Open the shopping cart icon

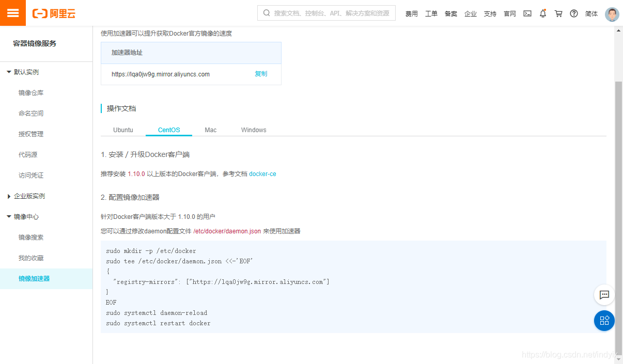558,13
